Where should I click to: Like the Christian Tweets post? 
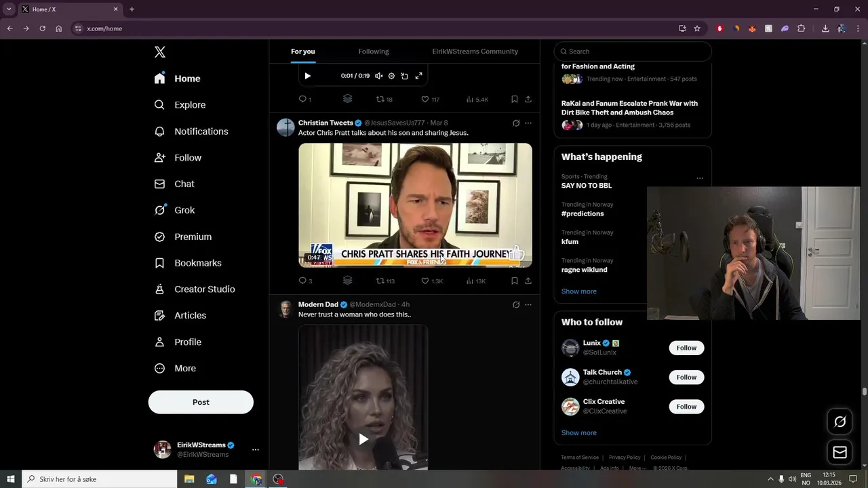tap(431, 281)
